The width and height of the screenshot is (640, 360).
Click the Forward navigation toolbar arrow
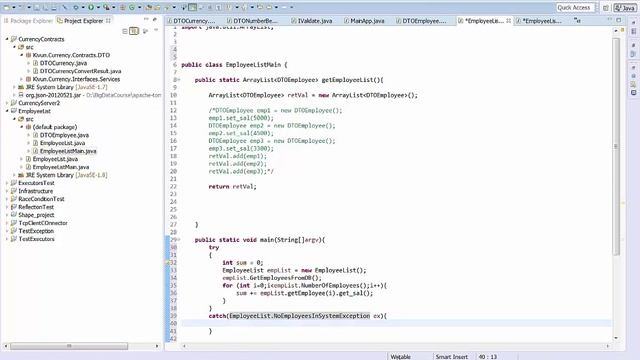pyautogui.click(x=284, y=7)
